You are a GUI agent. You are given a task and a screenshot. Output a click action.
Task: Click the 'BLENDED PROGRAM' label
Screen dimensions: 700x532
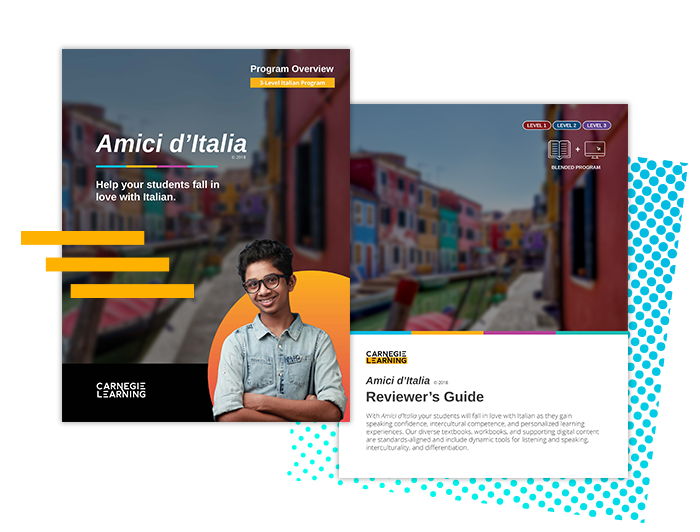576,167
